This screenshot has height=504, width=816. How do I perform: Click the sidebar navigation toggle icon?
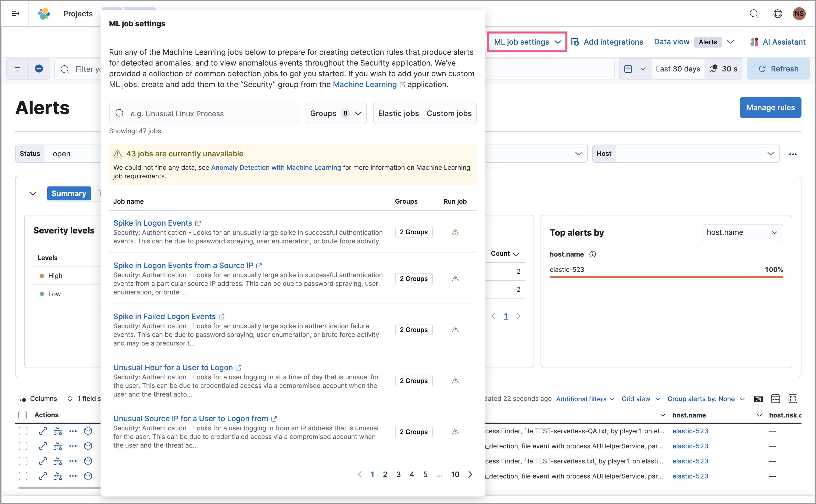coord(15,14)
